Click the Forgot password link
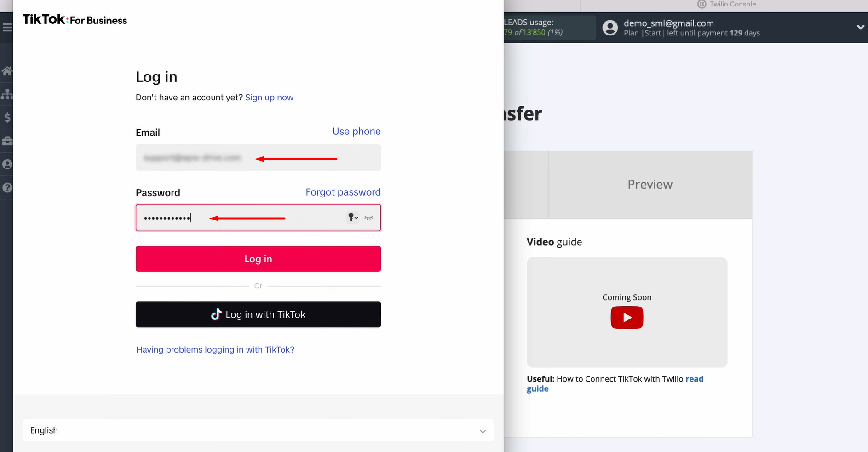The width and height of the screenshot is (868, 452). pyautogui.click(x=343, y=192)
